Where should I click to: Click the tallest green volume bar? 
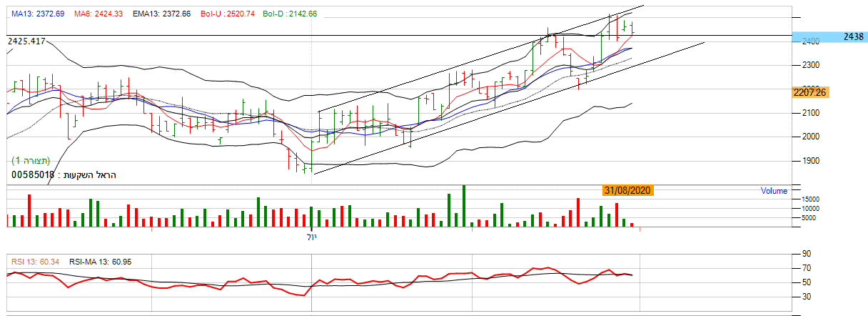click(464, 207)
